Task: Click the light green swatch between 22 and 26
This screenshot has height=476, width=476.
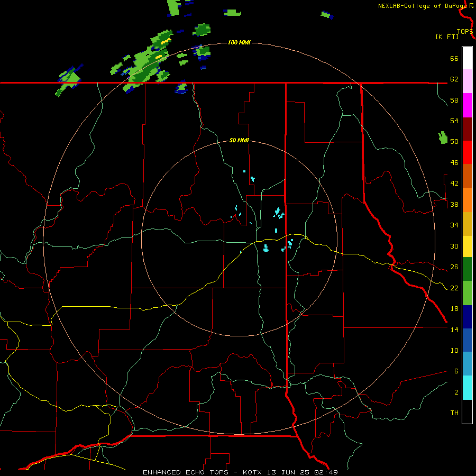Action: tap(467, 293)
